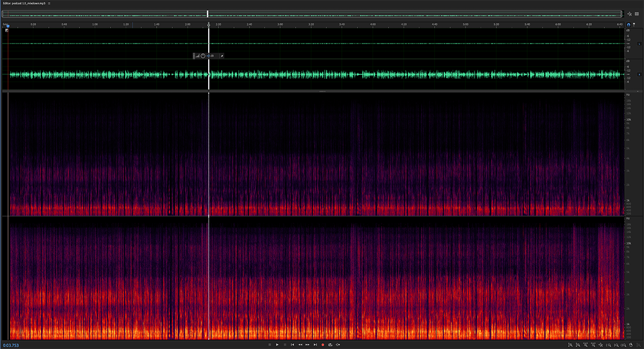Viewport: 644px width, 349px height.
Task: Toggle the R channel solo button
Action: pos(639,75)
